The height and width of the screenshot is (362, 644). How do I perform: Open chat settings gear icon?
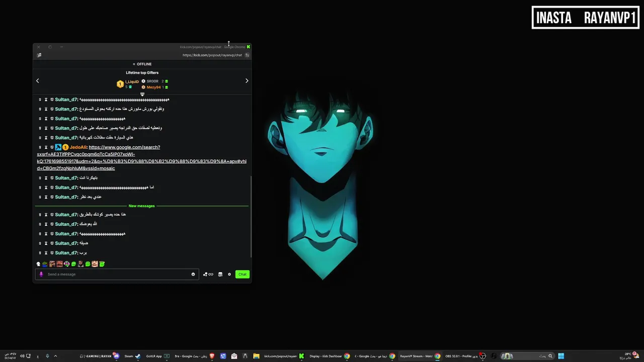[229, 275]
